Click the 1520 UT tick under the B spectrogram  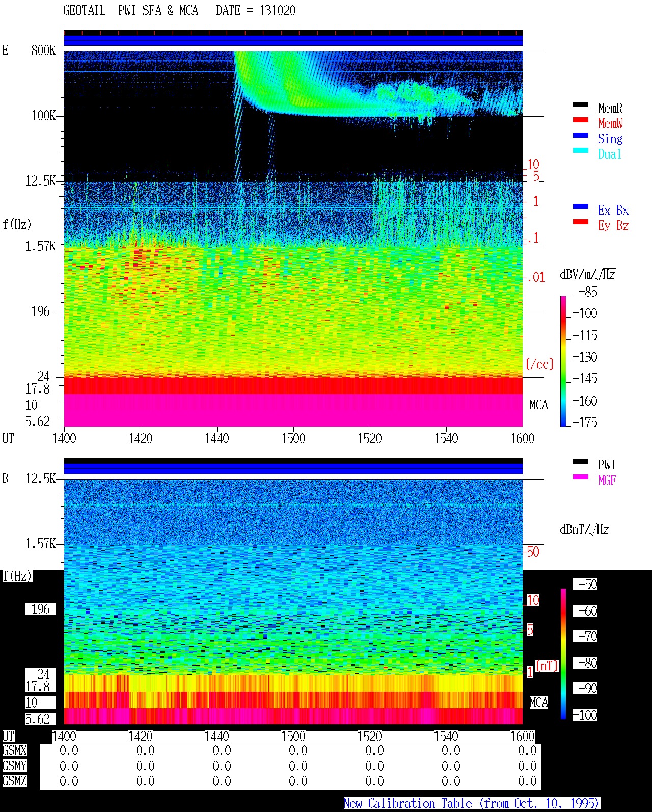(369, 736)
